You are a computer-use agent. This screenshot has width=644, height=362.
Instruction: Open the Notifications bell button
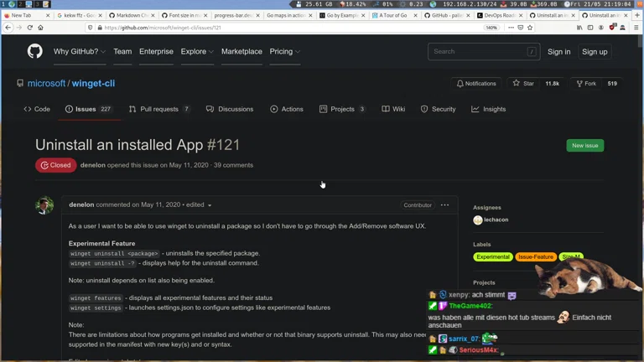[476, 84]
